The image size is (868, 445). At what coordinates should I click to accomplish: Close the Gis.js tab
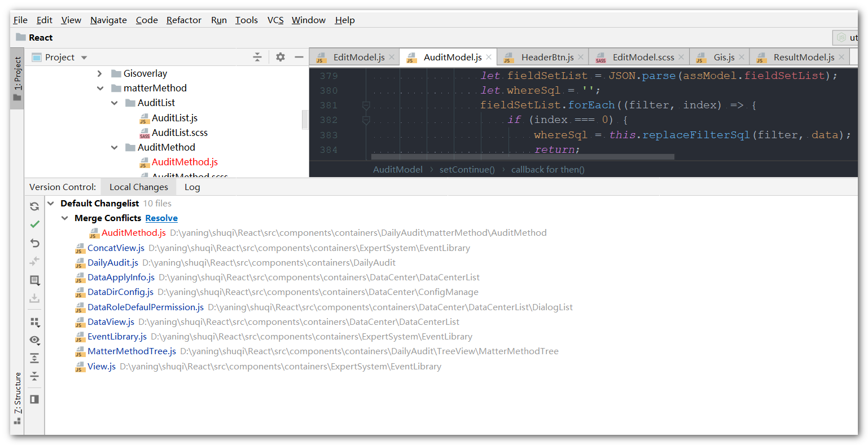742,57
